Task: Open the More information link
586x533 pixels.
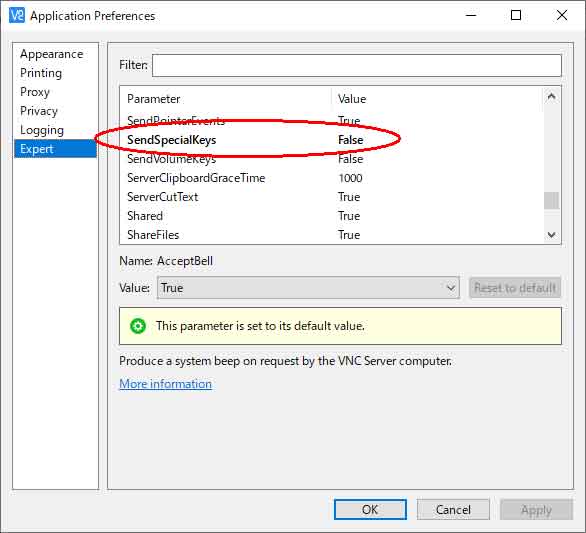Action: coord(166,384)
